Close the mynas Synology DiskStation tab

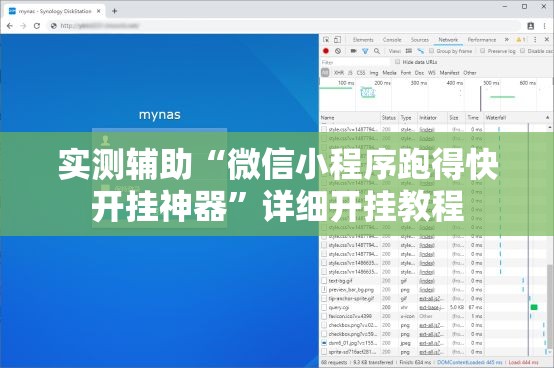click(x=99, y=11)
